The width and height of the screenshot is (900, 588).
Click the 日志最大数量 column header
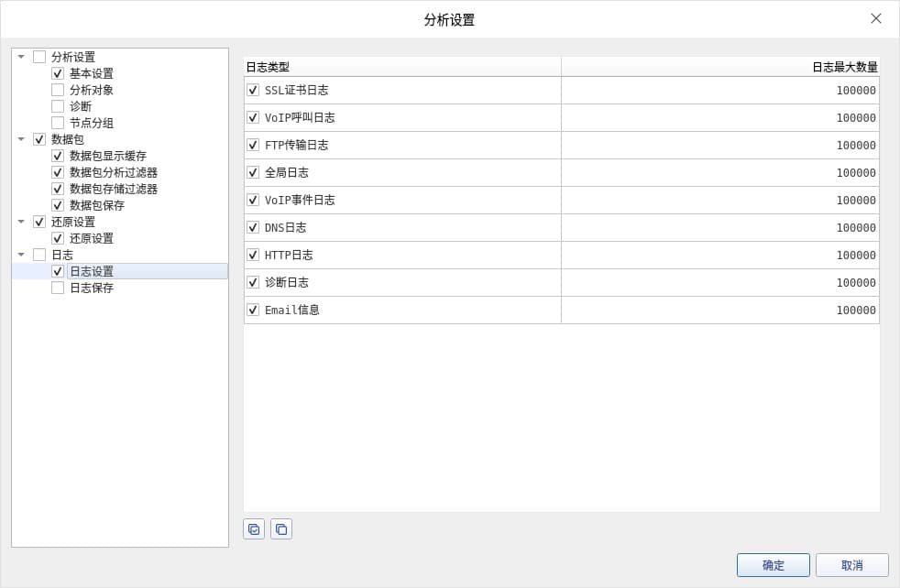(720, 67)
